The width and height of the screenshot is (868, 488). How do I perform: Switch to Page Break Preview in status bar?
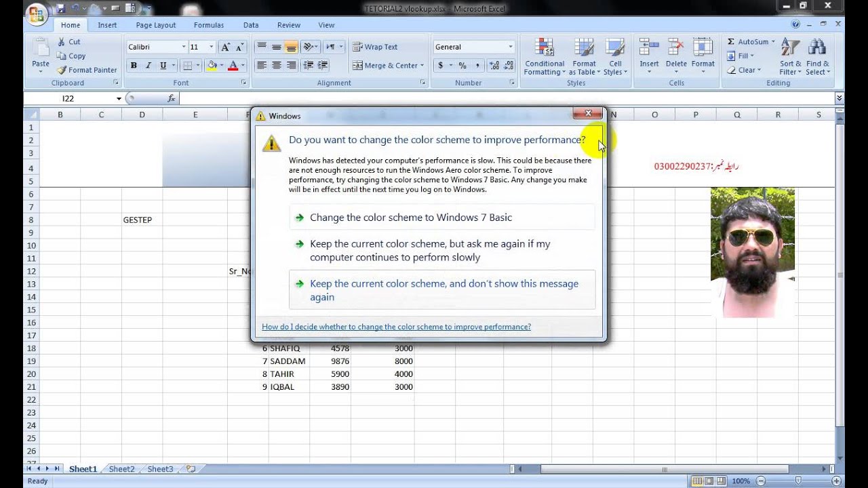[x=722, y=481]
